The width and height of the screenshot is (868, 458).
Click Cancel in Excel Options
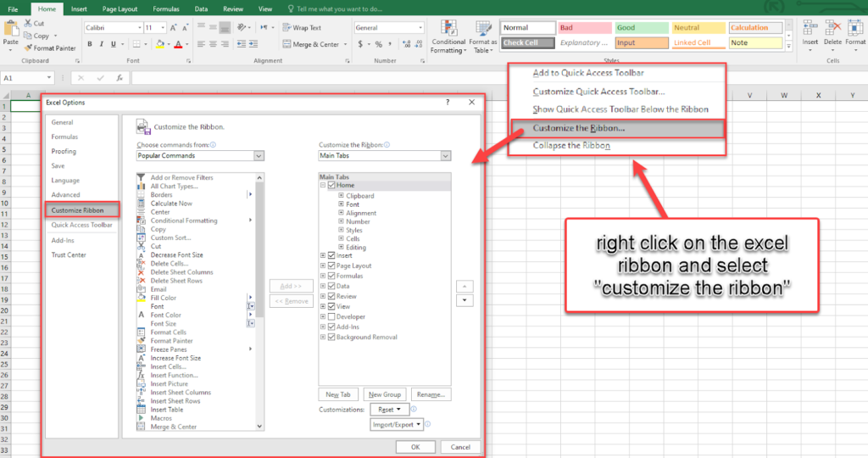point(460,447)
